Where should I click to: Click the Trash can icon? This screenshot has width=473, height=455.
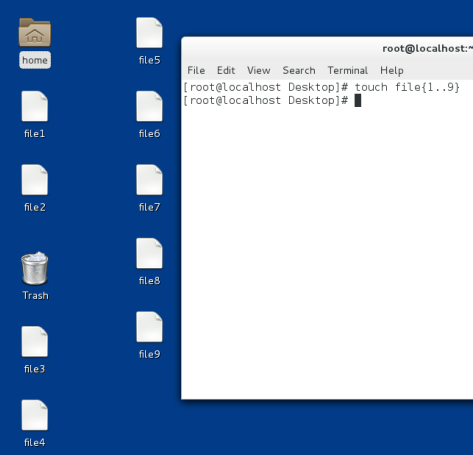click(35, 268)
